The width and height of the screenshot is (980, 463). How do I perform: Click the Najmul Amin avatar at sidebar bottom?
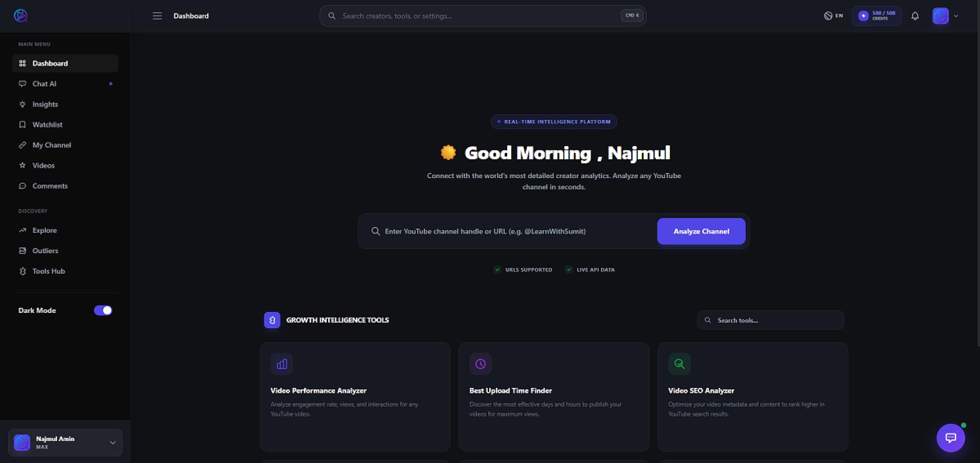pyautogui.click(x=22, y=442)
